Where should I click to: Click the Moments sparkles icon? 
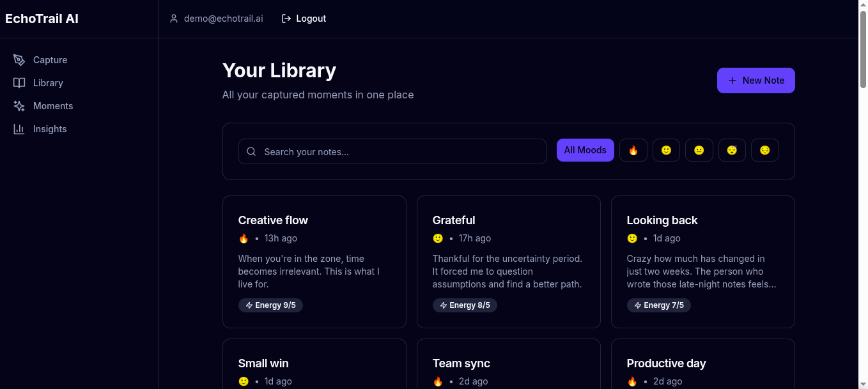click(19, 106)
